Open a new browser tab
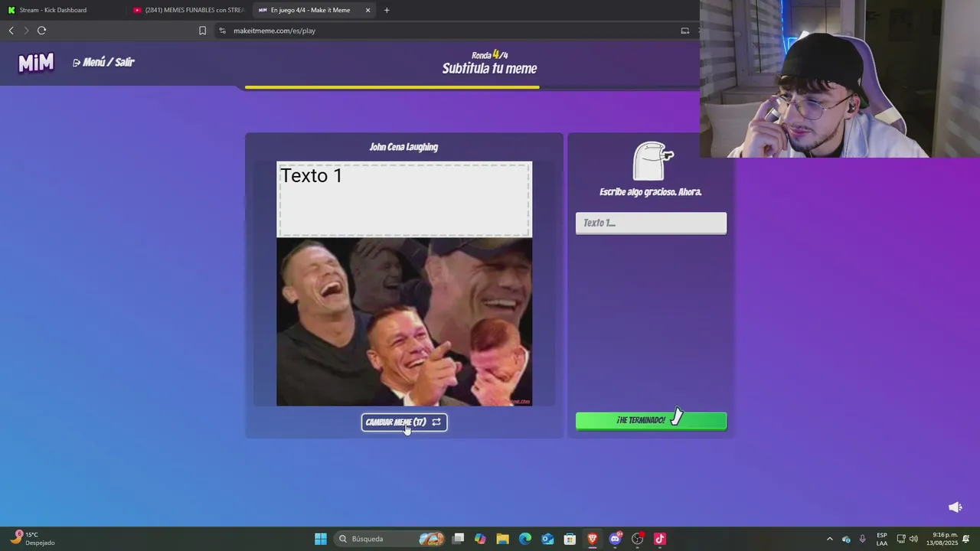This screenshot has width=980, height=551. 387,10
